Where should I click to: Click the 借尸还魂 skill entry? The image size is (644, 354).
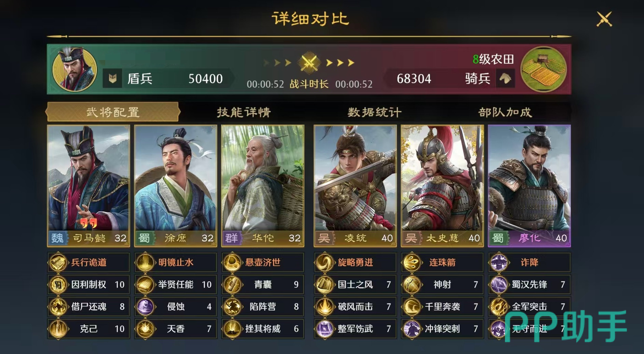[89, 307]
